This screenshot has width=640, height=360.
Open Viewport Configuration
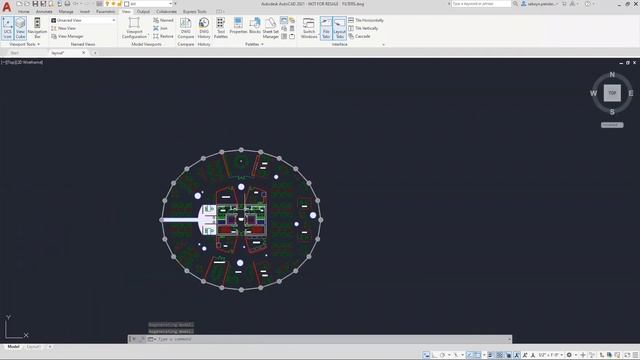pos(134,28)
